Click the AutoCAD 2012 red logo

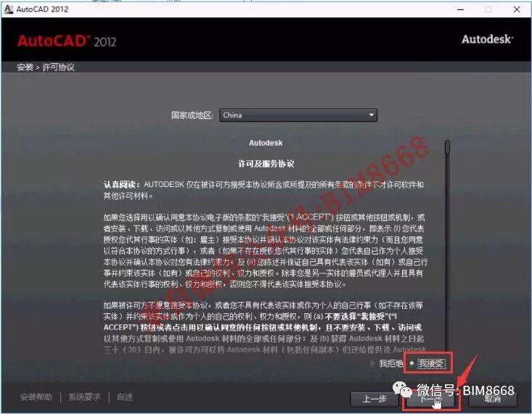click(67, 41)
